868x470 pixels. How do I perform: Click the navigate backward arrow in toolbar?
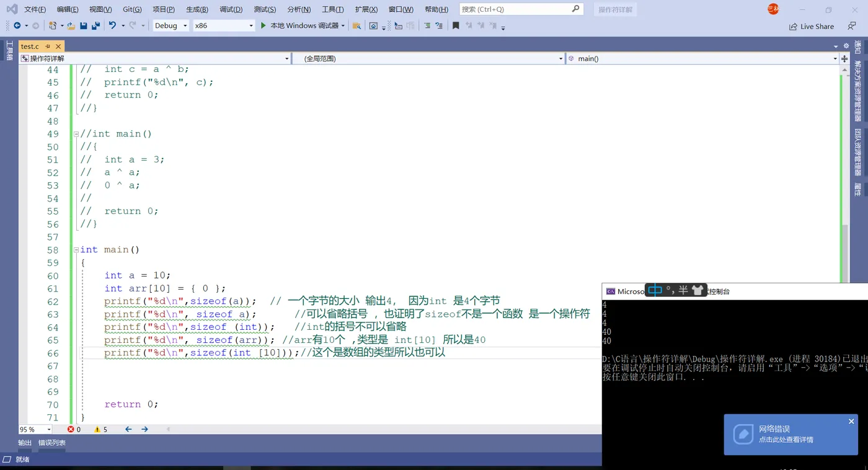[17, 25]
